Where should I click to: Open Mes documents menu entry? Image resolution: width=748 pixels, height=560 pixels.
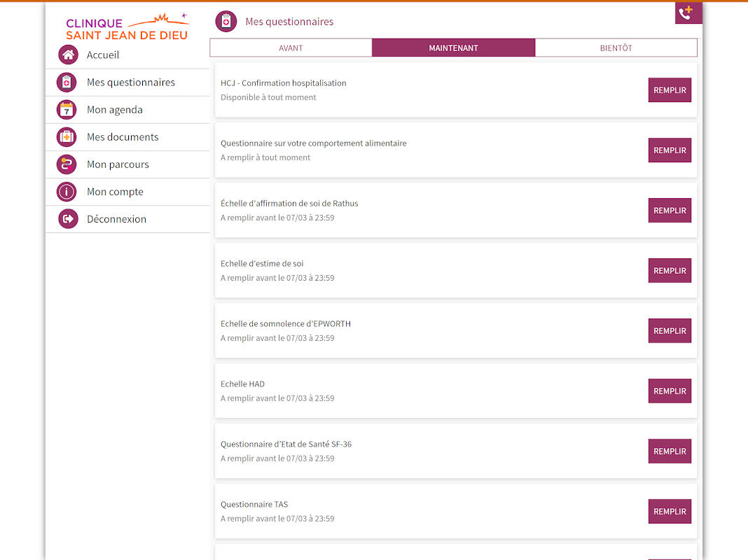coord(128,137)
